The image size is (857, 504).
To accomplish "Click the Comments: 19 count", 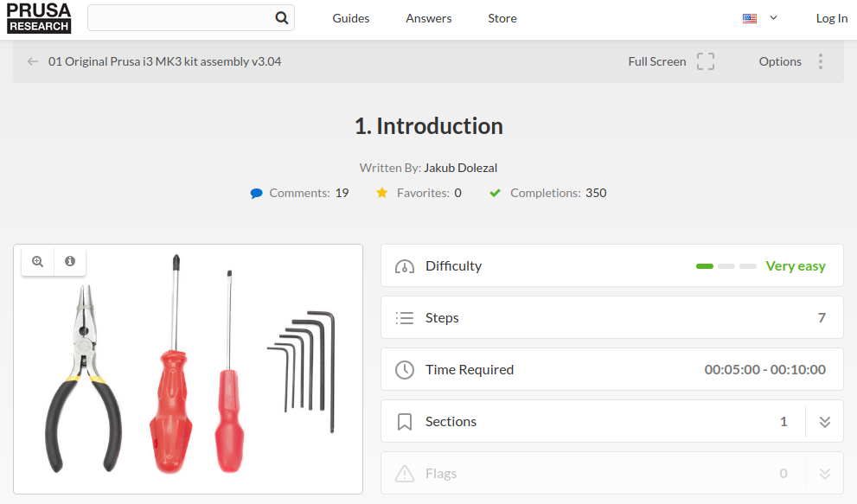I will coord(309,193).
